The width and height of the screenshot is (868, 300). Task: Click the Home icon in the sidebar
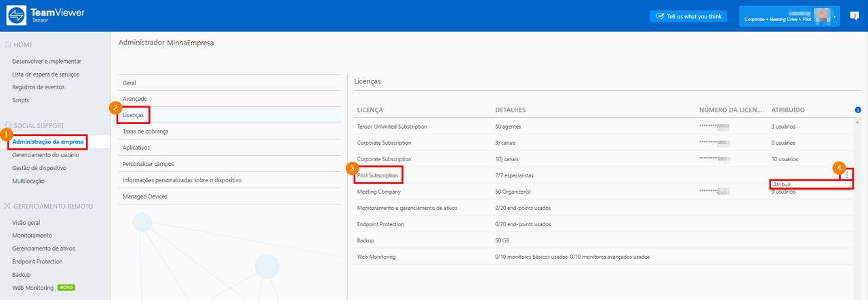(8, 45)
